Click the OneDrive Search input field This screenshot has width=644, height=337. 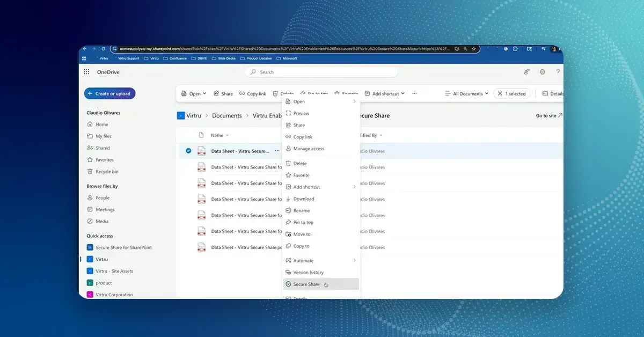coord(322,72)
